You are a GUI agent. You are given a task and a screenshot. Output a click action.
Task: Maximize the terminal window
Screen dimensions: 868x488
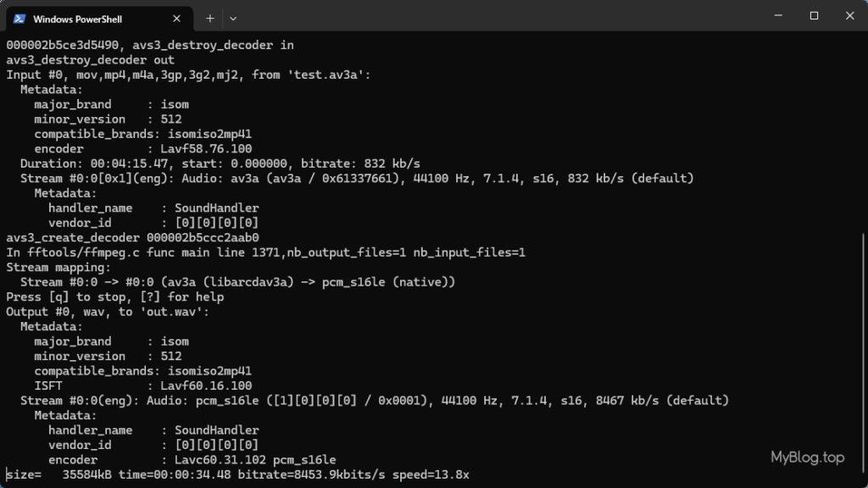tap(814, 15)
